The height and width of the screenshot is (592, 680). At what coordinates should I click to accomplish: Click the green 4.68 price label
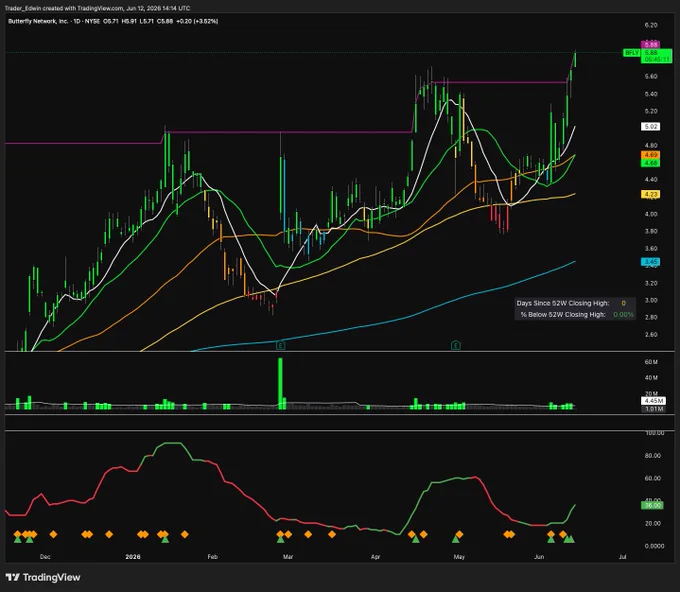click(650, 163)
